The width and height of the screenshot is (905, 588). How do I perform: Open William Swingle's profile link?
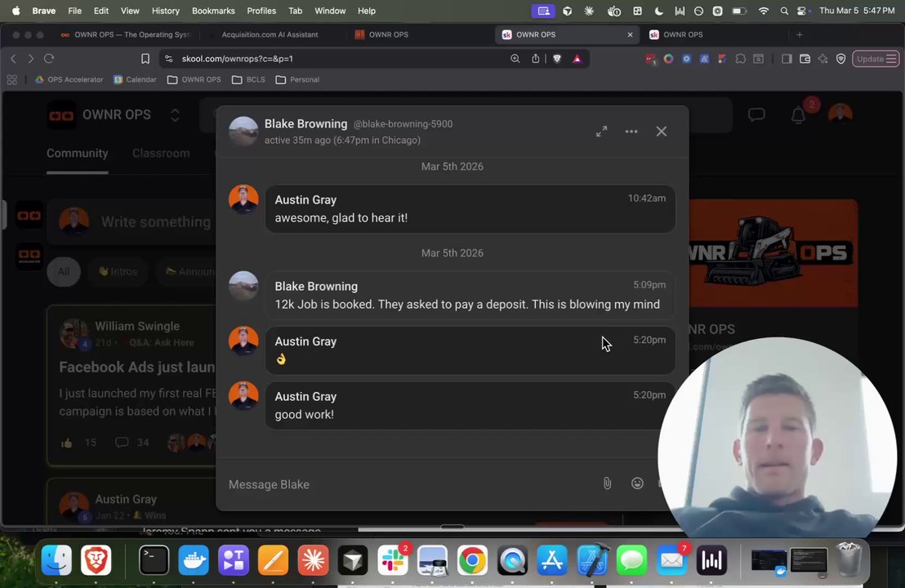(x=137, y=326)
